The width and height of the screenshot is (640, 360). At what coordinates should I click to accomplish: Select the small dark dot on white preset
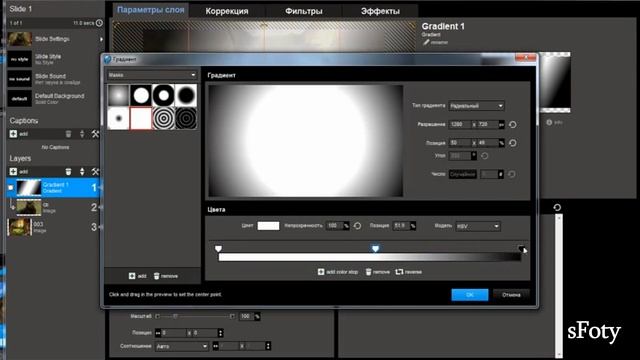(118, 118)
